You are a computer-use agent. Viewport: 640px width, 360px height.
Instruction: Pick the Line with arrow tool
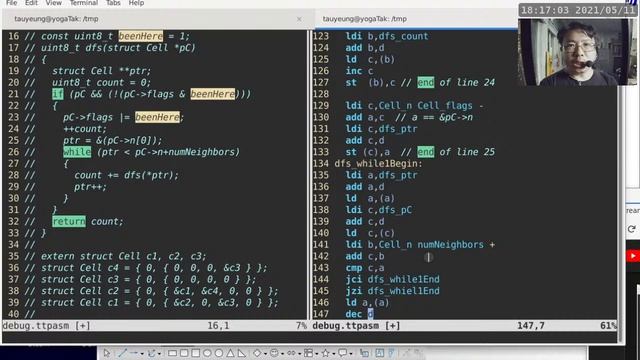point(134,353)
